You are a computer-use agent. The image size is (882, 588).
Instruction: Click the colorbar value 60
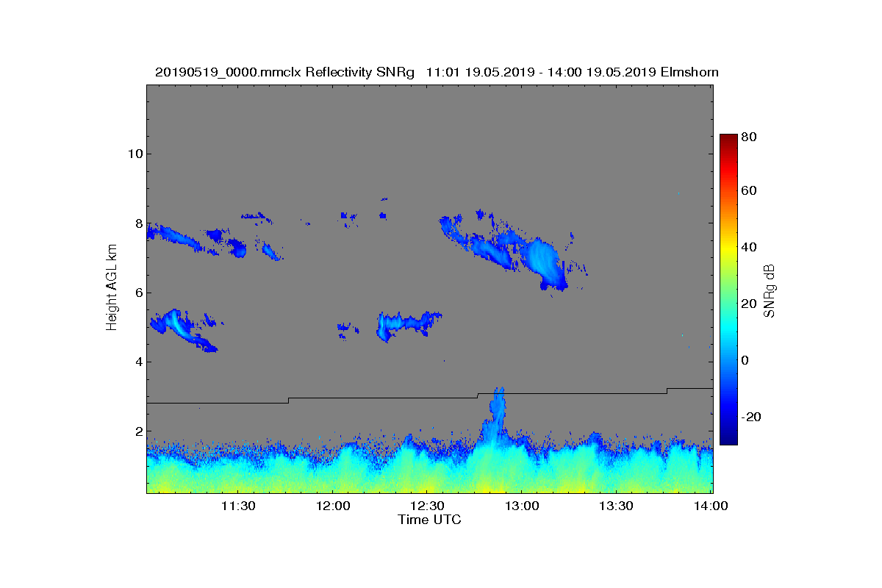coord(750,191)
